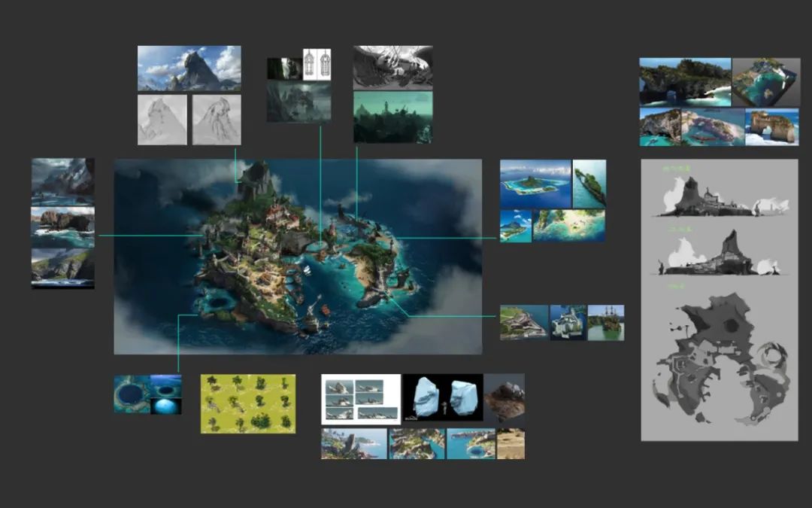Select the green foggy lighthouse silhouette painting
The width and height of the screenshot is (812, 508).
393,117
